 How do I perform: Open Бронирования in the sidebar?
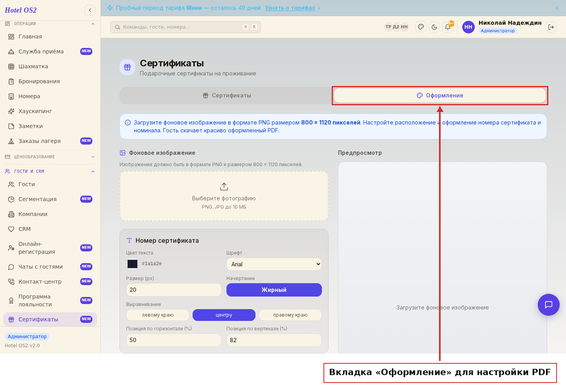(x=50, y=81)
